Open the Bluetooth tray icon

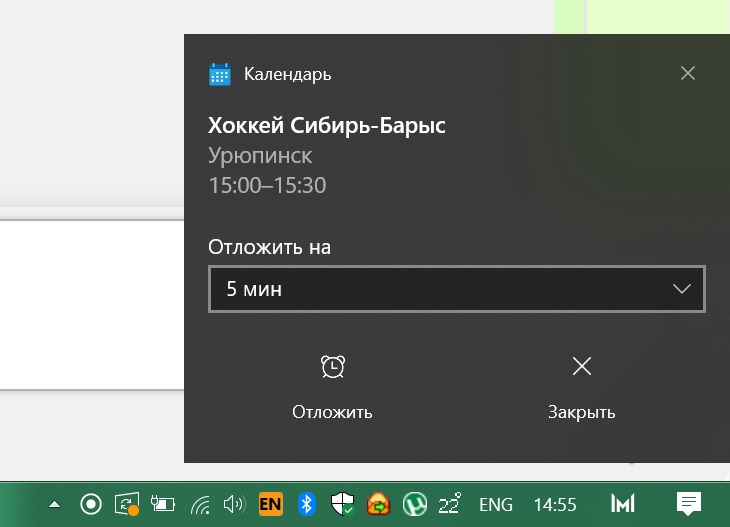(306, 504)
